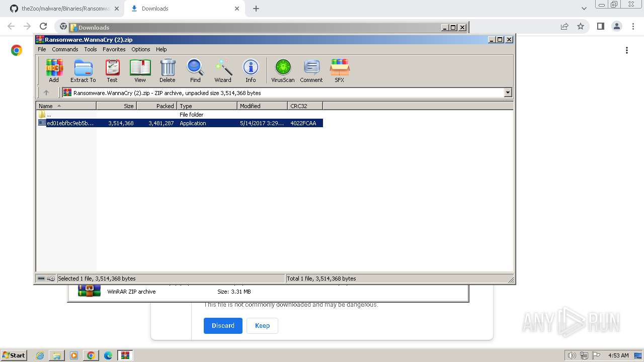Launch the Wizard wand tool
The height and width of the screenshot is (362, 644).
(x=223, y=70)
